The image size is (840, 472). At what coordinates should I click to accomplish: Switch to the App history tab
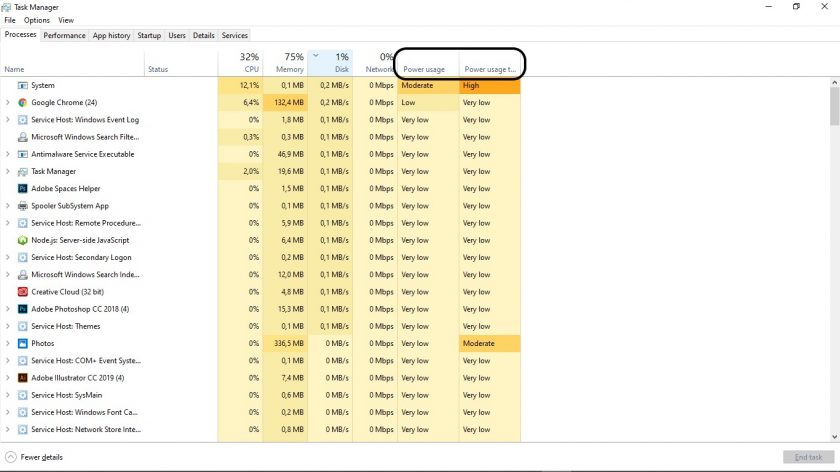point(111,35)
